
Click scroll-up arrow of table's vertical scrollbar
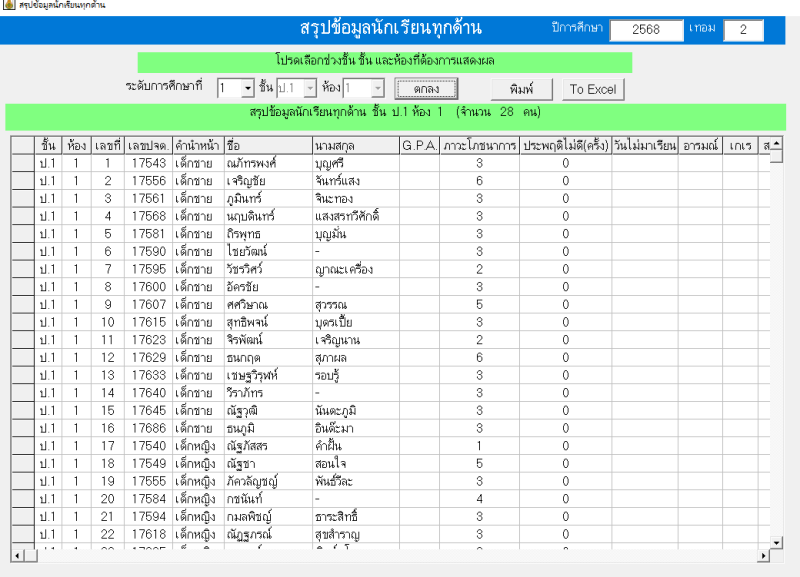coord(776,145)
